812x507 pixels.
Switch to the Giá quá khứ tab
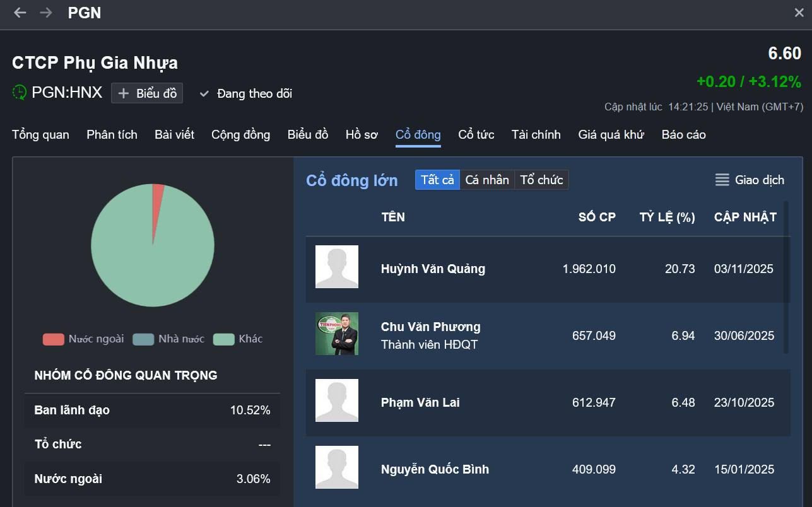tap(611, 134)
